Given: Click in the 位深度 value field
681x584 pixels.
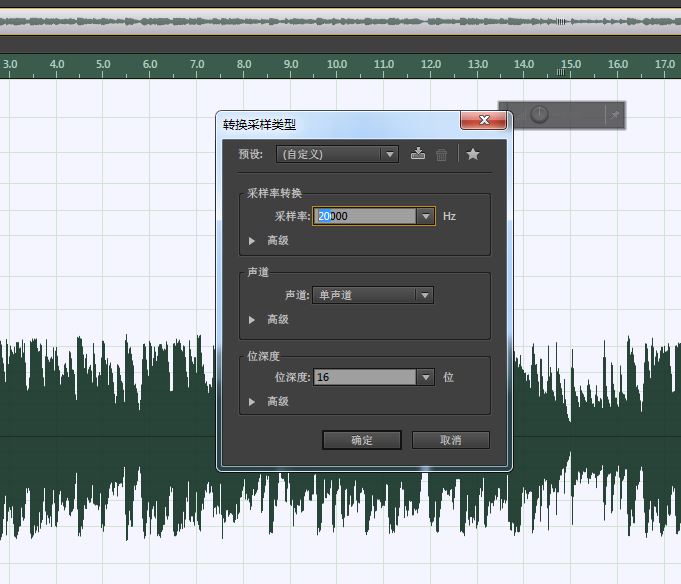Looking at the screenshot, I should coord(365,377).
